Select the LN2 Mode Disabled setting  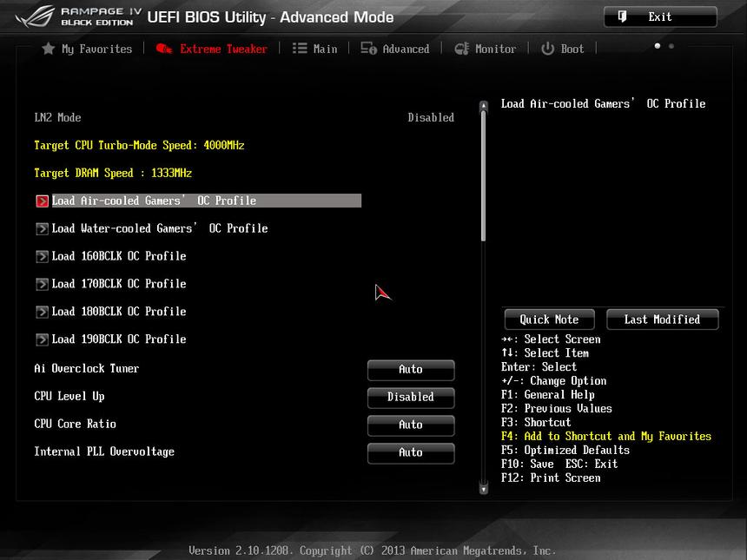pyautogui.click(x=431, y=117)
